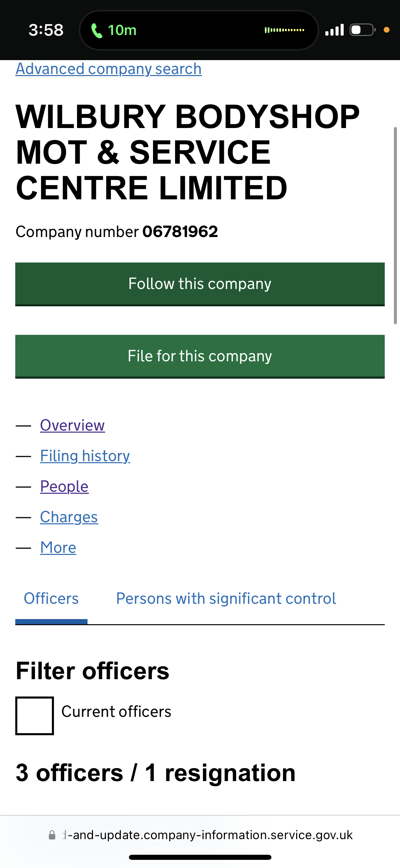Tap the cellular signal strength icon
Viewport: 400px width, 868px height.
point(334,30)
